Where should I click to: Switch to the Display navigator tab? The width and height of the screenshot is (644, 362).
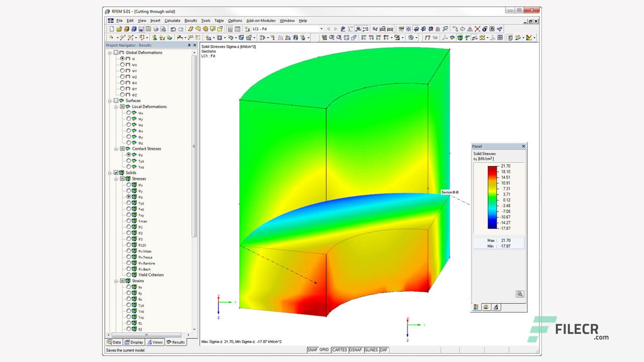[x=134, y=342]
